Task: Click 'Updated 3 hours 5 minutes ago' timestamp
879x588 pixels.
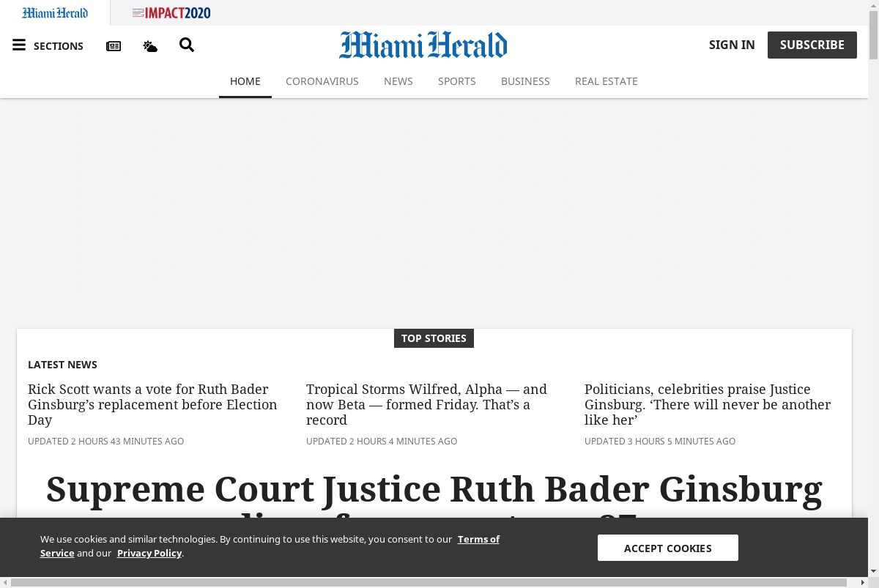Action: pyautogui.click(x=660, y=442)
